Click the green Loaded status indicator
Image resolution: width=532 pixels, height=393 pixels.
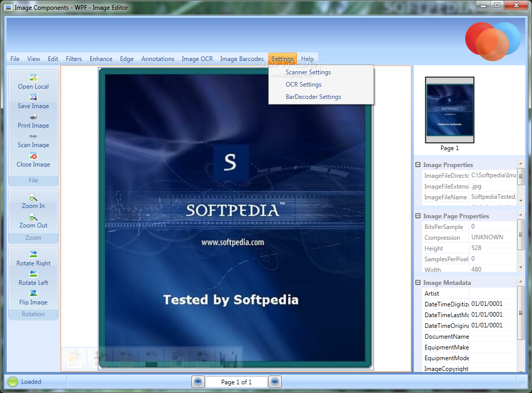tap(12, 382)
